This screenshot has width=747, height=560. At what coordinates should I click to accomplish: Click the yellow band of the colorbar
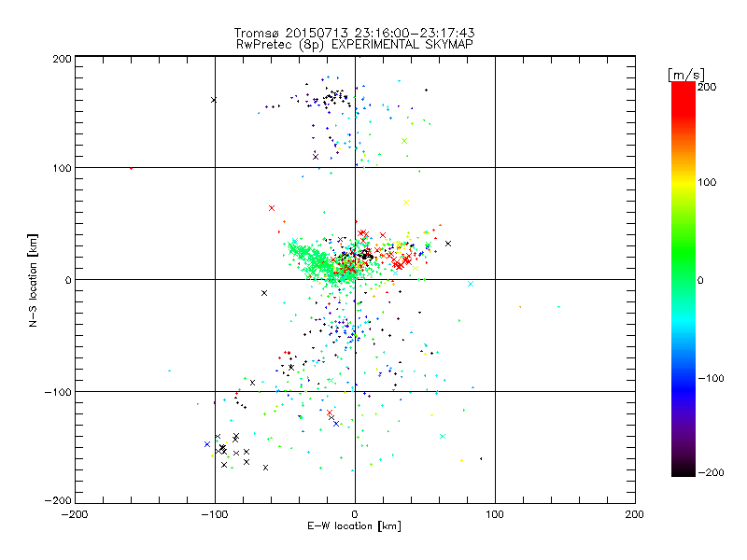pos(684,183)
